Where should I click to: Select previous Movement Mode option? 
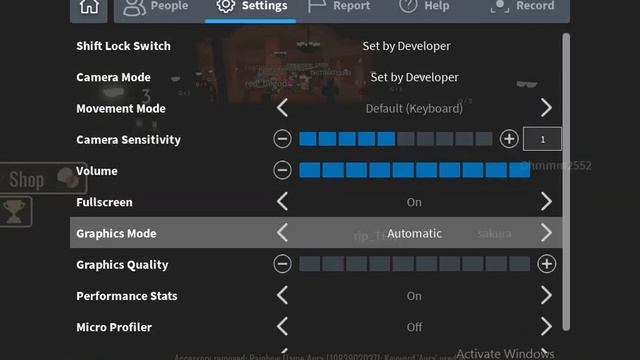[282, 108]
